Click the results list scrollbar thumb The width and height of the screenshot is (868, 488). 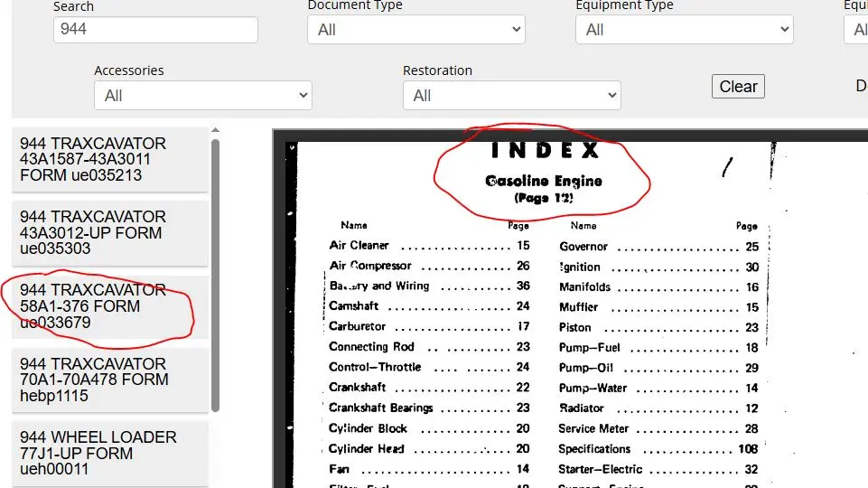click(215, 276)
